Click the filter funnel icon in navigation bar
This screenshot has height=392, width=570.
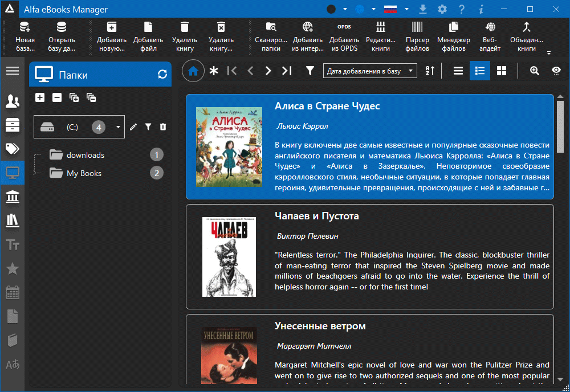(x=310, y=71)
